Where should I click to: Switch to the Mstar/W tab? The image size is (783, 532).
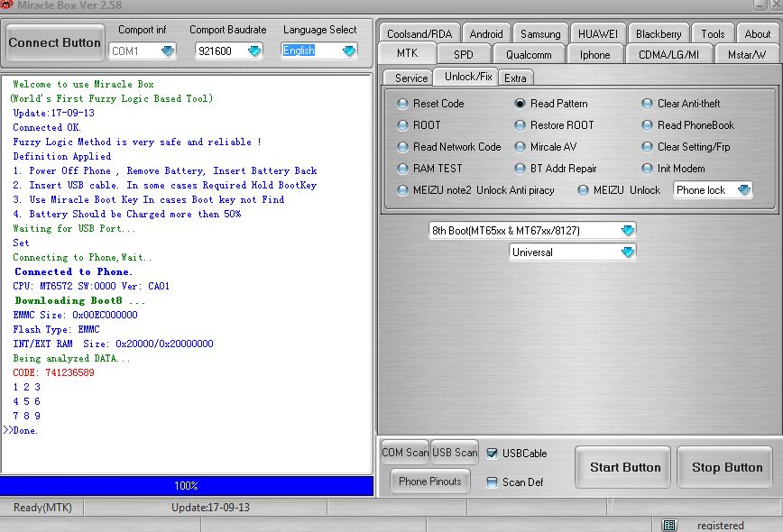point(747,54)
